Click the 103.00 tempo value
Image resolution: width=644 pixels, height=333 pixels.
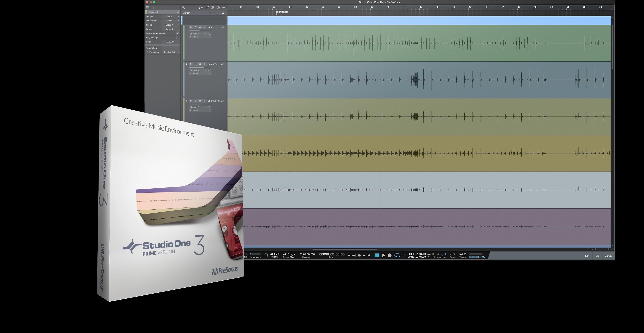point(462,254)
